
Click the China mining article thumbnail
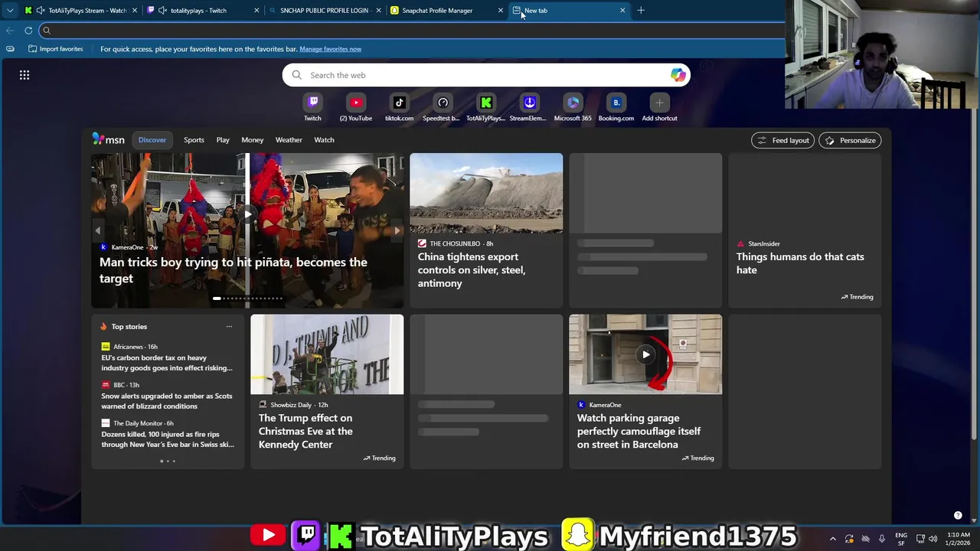tap(486, 193)
